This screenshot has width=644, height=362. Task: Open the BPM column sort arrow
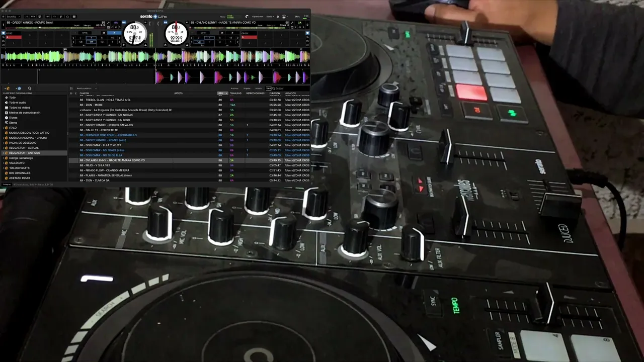[225, 94]
